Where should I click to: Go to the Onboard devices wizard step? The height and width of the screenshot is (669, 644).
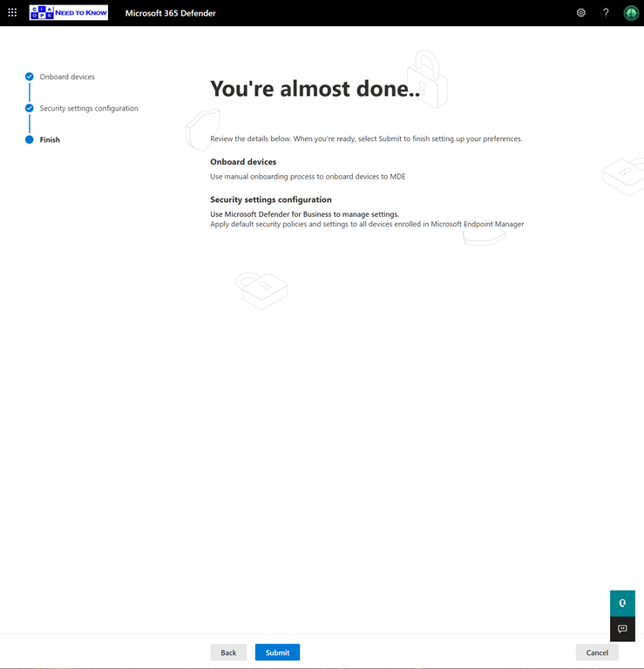(x=67, y=77)
